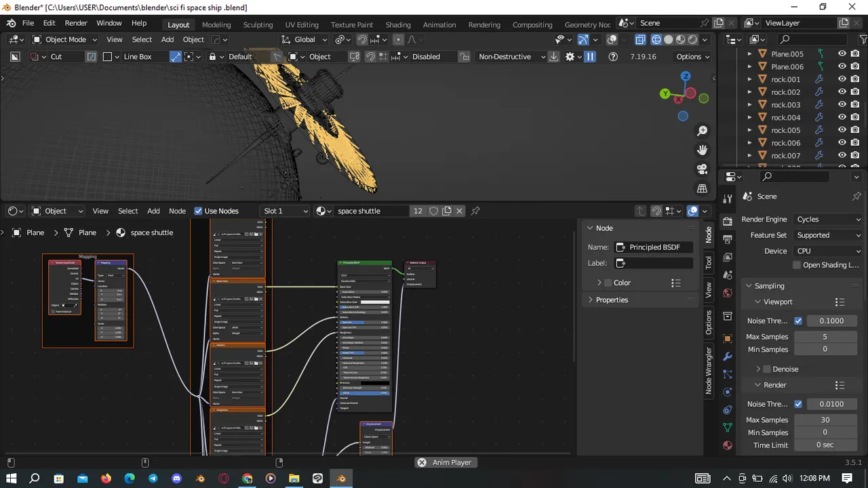Screen dimensions: 868x488
Task: Collapse the Sampling panel
Action: click(770, 286)
